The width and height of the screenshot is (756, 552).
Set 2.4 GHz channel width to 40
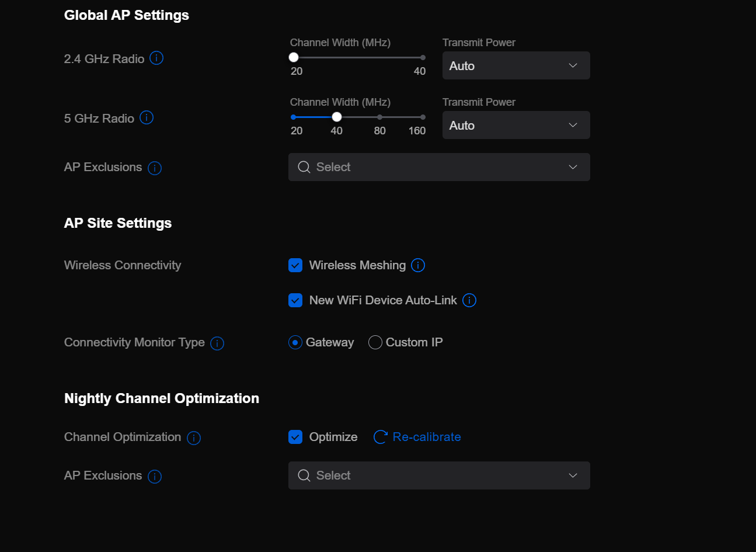pyautogui.click(x=423, y=57)
